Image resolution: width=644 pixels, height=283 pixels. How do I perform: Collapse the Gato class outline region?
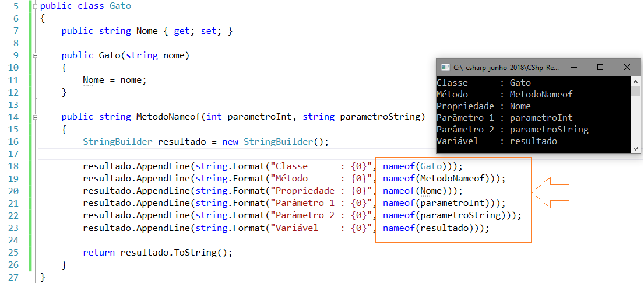tap(36, 6)
